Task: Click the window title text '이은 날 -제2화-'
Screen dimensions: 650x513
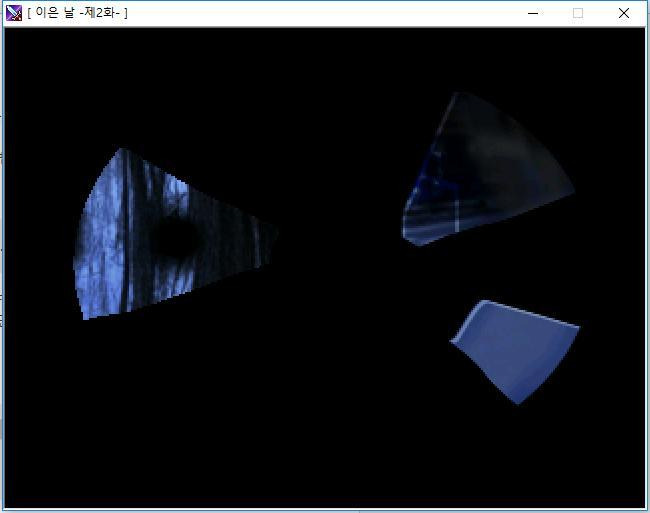Action: coord(78,13)
